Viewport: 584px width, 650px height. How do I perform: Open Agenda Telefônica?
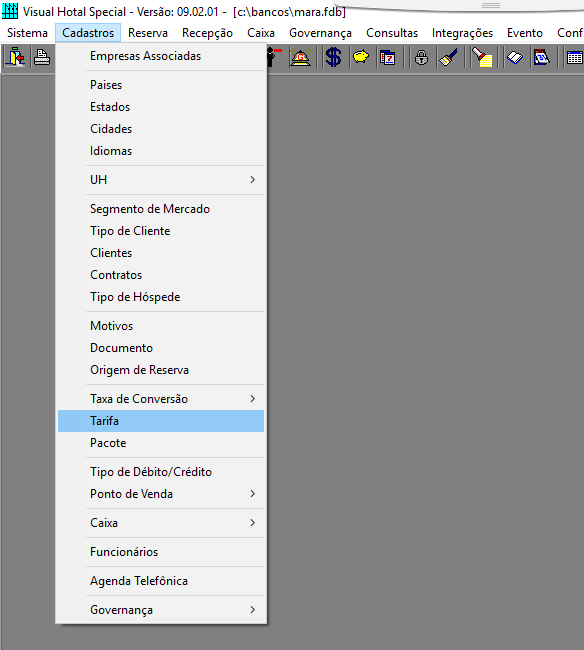(161, 581)
